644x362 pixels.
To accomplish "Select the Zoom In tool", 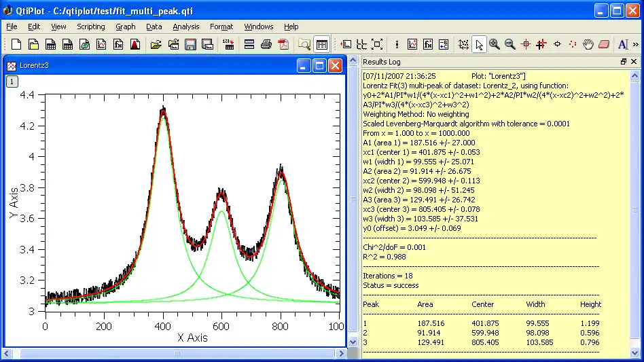I will [x=495, y=45].
